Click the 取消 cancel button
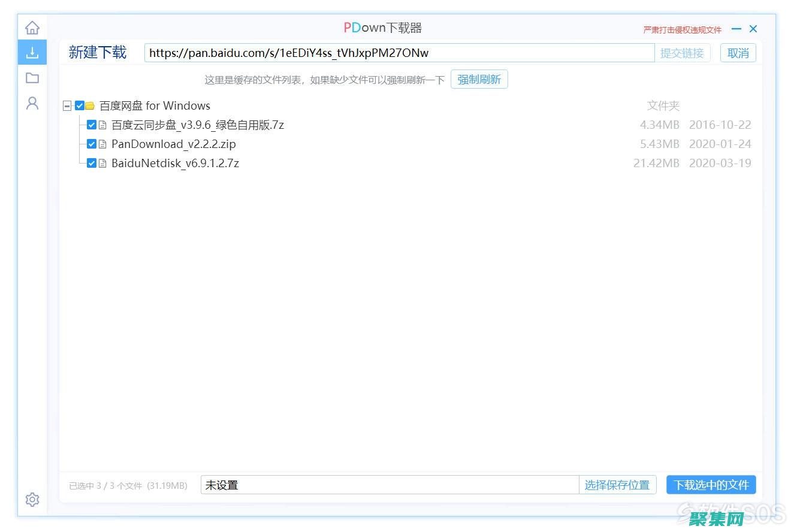Screen dimensions: 797x532 click(738, 53)
